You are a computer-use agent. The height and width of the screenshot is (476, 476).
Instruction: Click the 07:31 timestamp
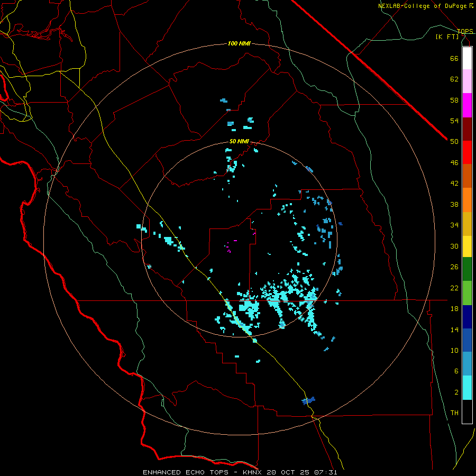pyautogui.click(x=325, y=472)
